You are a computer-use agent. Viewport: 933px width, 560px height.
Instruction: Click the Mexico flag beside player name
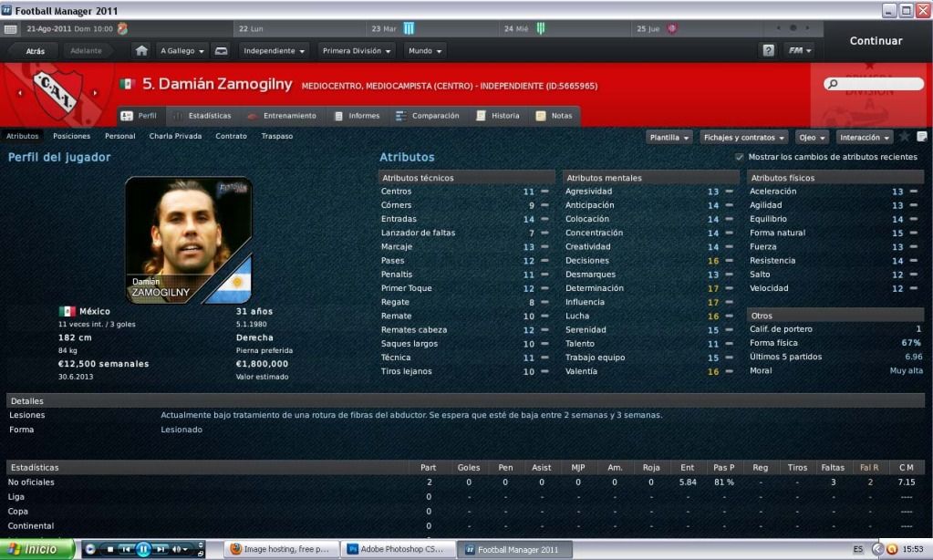[128, 85]
